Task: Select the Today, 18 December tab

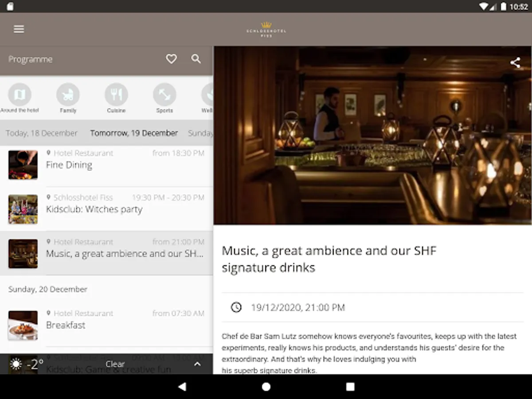Action: coord(42,133)
